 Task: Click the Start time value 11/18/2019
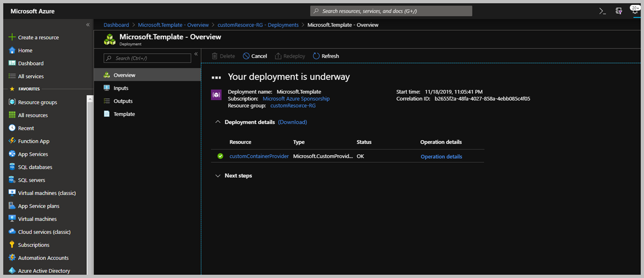(x=453, y=92)
